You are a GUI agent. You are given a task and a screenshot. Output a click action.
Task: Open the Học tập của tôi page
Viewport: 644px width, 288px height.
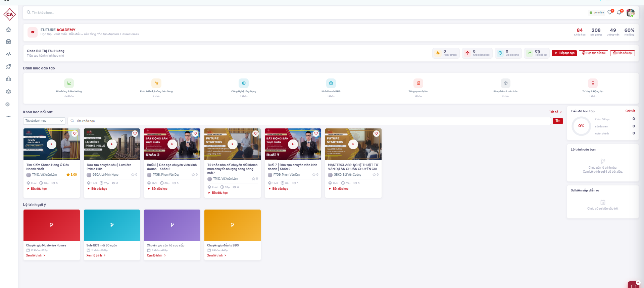tap(593, 53)
